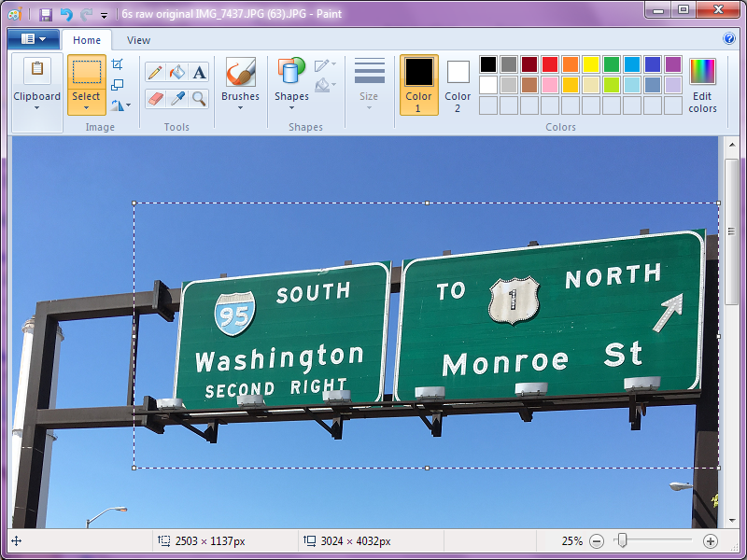The image size is (747, 560).
Task: Click the top-center selection resize handle
Action: 427,203
